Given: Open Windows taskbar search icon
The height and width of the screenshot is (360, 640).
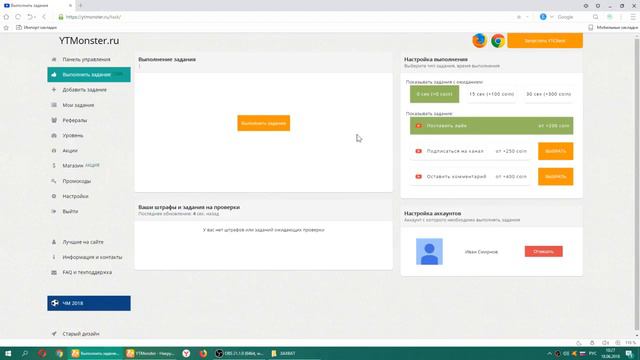Looking at the screenshot, I should (25, 353).
